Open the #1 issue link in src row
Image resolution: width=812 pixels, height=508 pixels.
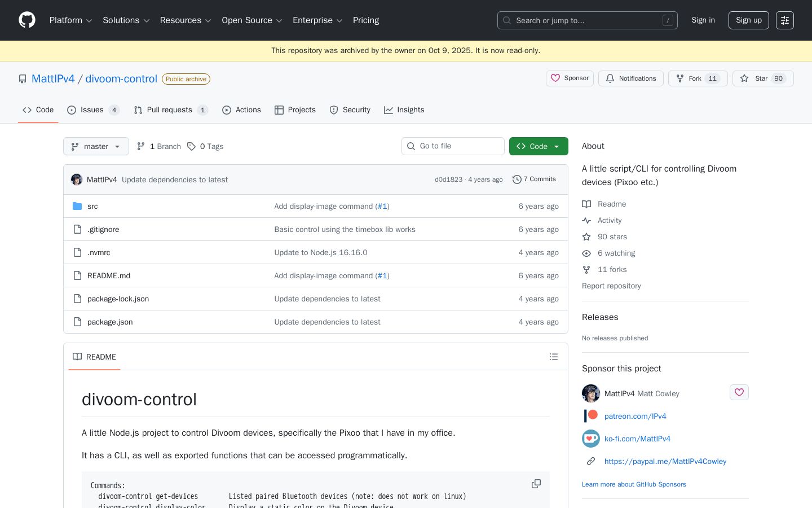382,207
